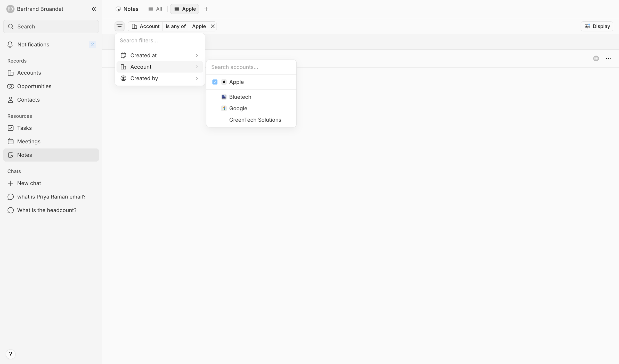This screenshot has width=619, height=364.
Task: Open the 'is any of' operator dropdown
Action: [176, 26]
